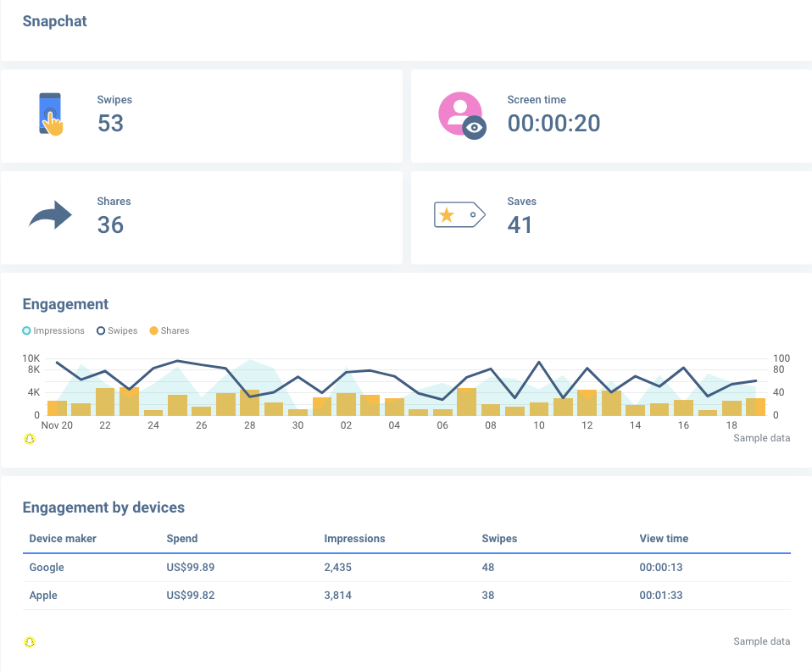Click the Shares card label

click(x=114, y=202)
